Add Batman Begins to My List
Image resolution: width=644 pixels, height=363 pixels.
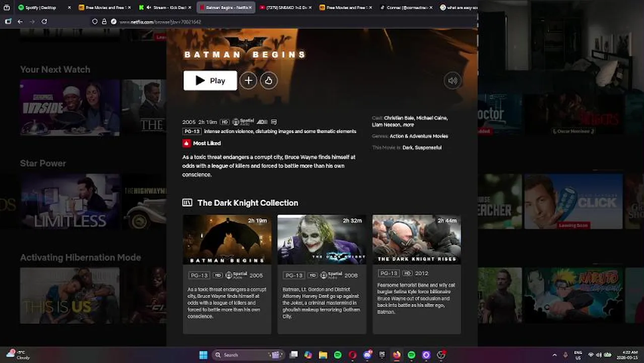248,81
